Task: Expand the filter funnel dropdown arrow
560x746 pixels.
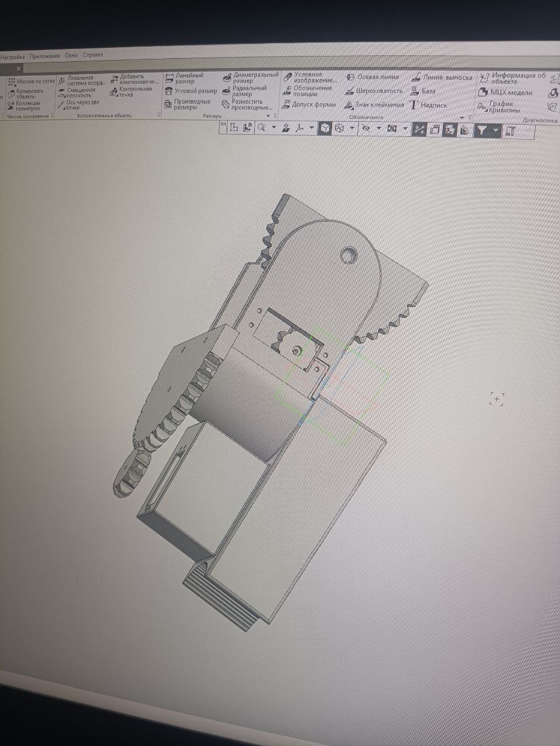Action: [495, 131]
